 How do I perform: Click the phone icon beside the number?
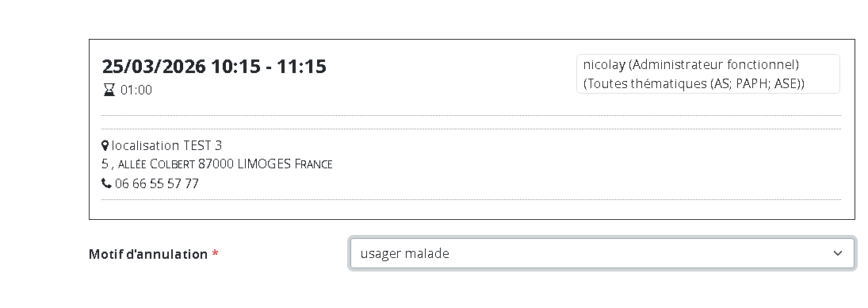(x=107, y=183)
